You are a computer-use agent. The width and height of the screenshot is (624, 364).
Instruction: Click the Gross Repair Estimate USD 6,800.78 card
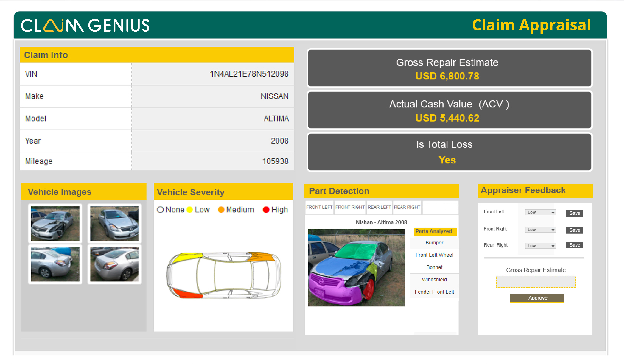450,68
